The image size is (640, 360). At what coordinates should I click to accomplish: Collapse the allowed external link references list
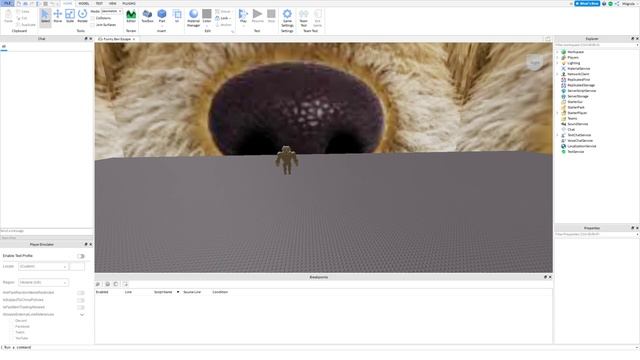(x=82, y=315)
